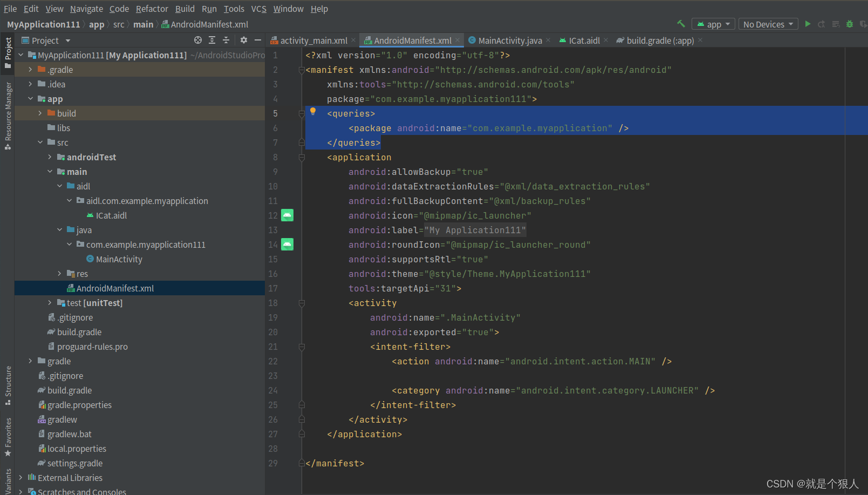This screenshot has width=868, height=495.
Task: Expand External Libraries node
Action: click(x=20, y=478)
